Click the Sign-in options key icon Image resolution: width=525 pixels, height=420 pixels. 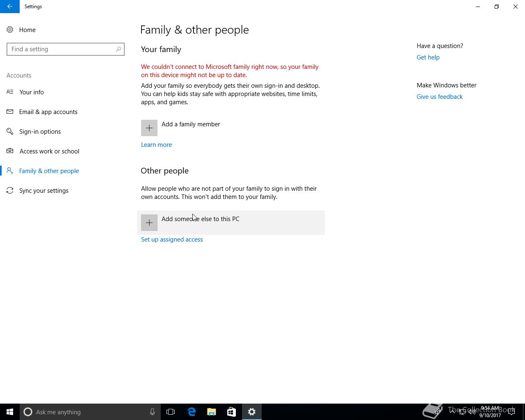click(10, 131)
